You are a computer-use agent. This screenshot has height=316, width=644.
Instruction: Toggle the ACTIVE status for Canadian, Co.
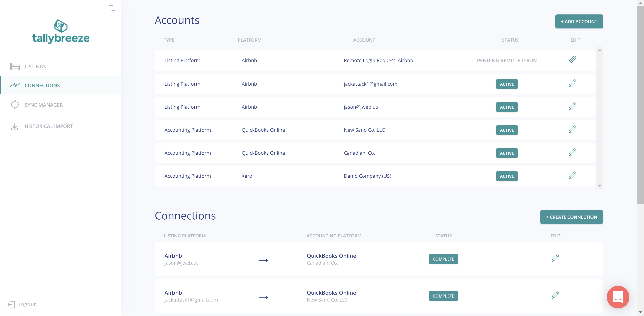pyautogui.click(x=506, y=153)
